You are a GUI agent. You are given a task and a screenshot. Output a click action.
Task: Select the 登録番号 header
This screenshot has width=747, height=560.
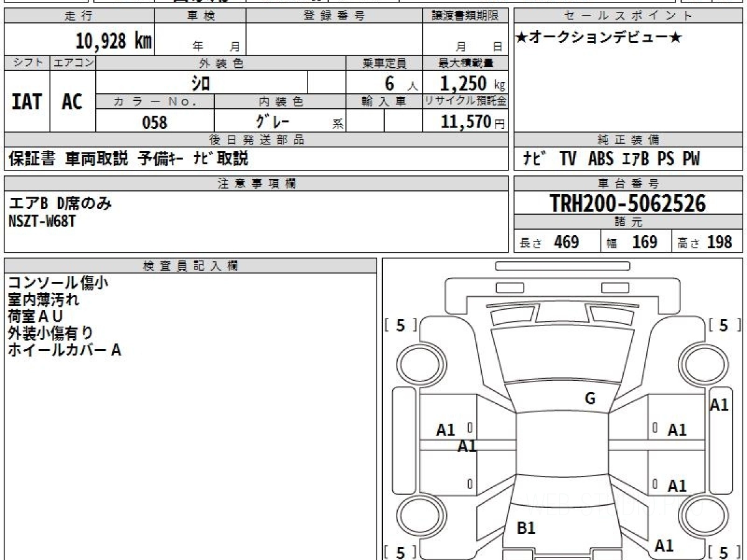(x=334, y=16)
